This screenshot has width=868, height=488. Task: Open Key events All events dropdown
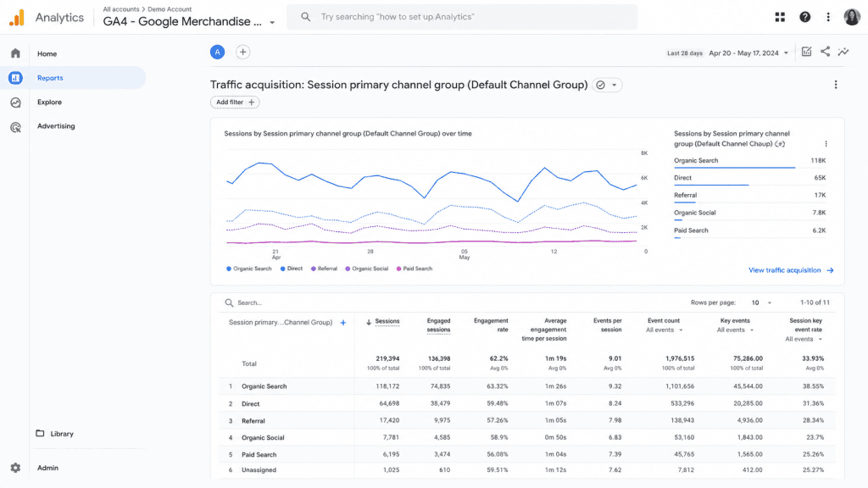click(735, 330)
